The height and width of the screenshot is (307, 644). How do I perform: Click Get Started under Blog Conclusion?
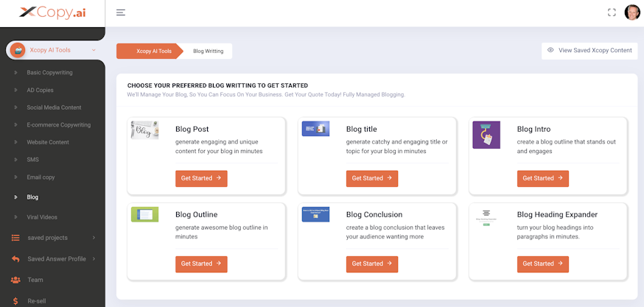point(372,264)
